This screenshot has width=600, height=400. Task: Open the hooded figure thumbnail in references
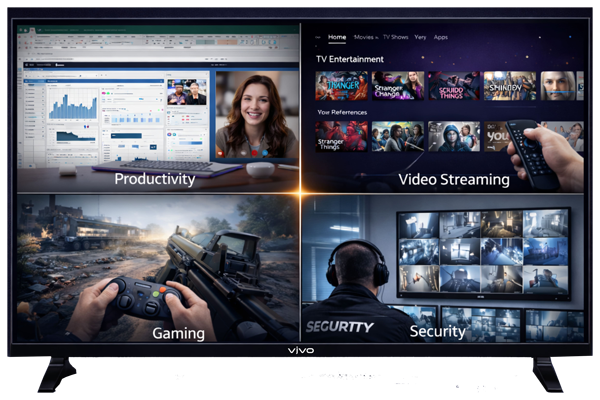point(454,136)
